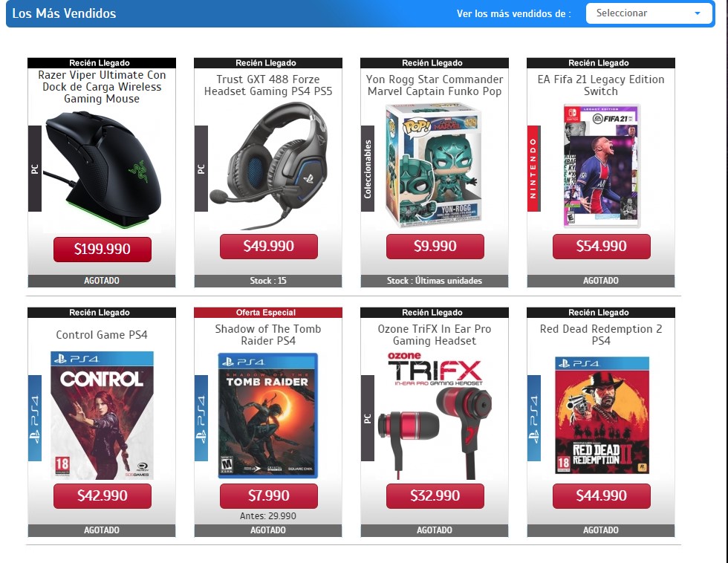Open the Shadow of The Tomb Raider title link
The width and height of the screenshot is (728, 563).
click(x=268, y=335)
